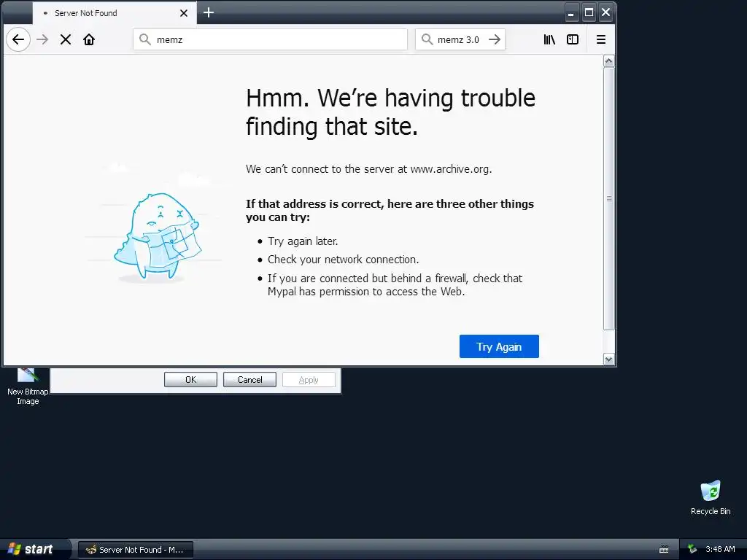This screenshot has height=560, width=747.
Task: Close the Server Not Found tab
Action: (183, 13)
